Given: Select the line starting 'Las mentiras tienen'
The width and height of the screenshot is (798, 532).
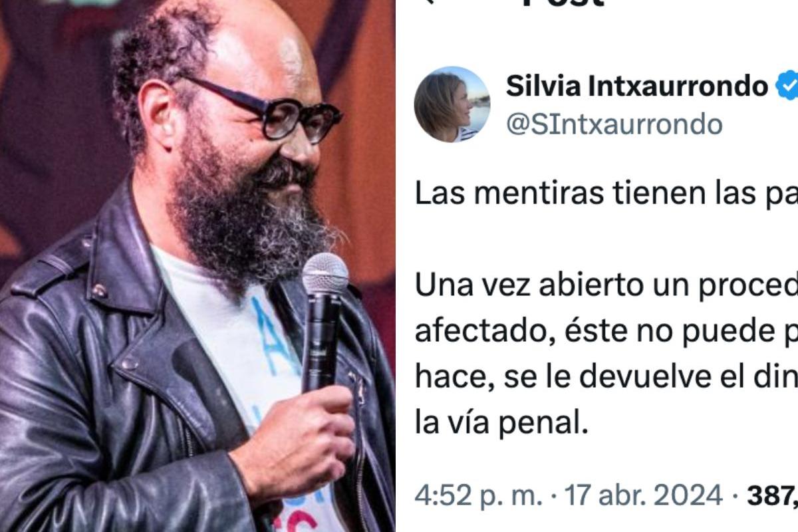Looking at the screenshot, I should [606, 195].
